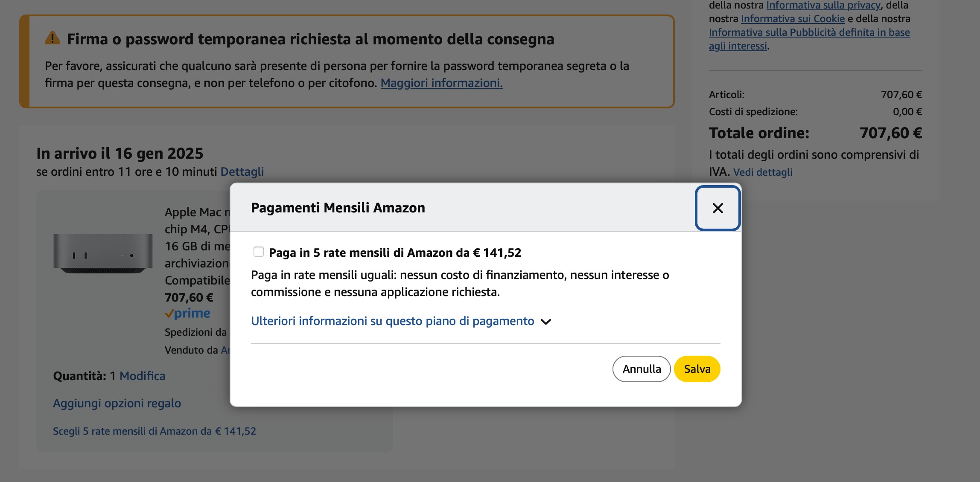Image resolution: width=980 pixels, height=482 pixels.
Task: Tick the 5 monthly installments checkbox
Action: tap(258, 252)
